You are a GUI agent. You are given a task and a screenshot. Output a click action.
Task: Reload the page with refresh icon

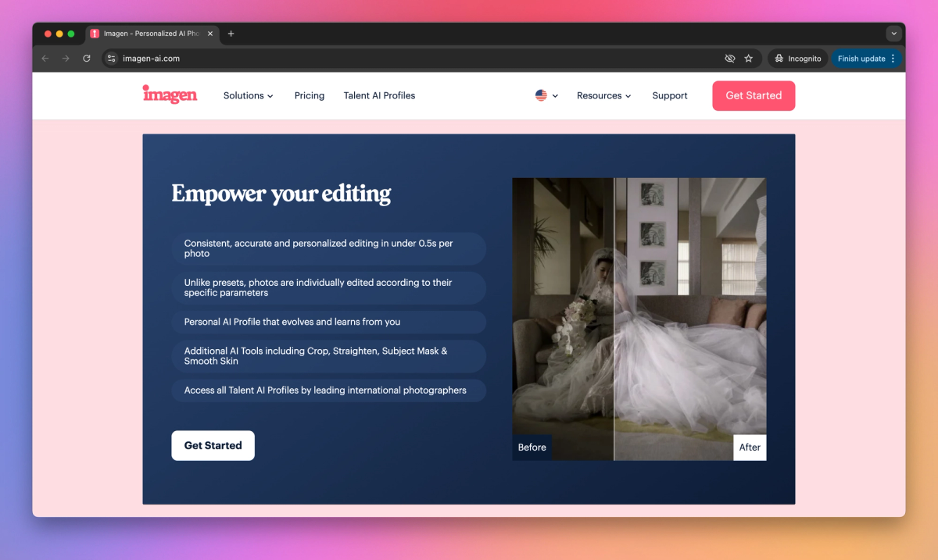pyautogui.click(x=87, y=59)
